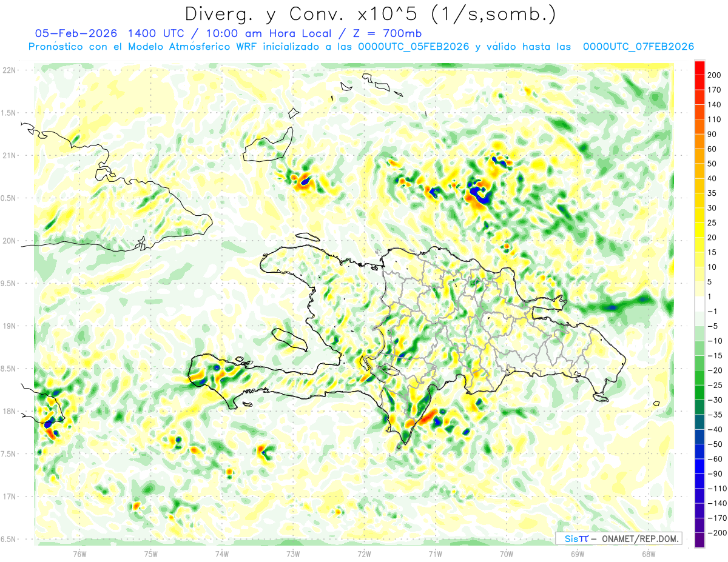The width and height of the screenshot is (728, 562).
Task: Click the '-110' color scale label
Action: pos(717,489)
